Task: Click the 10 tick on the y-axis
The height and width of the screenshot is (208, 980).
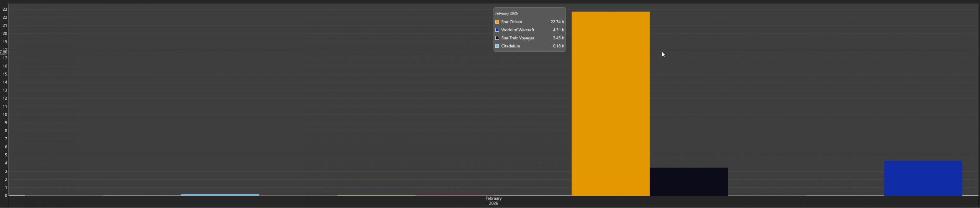Action: pyautogui.click(x=5, y=115)
